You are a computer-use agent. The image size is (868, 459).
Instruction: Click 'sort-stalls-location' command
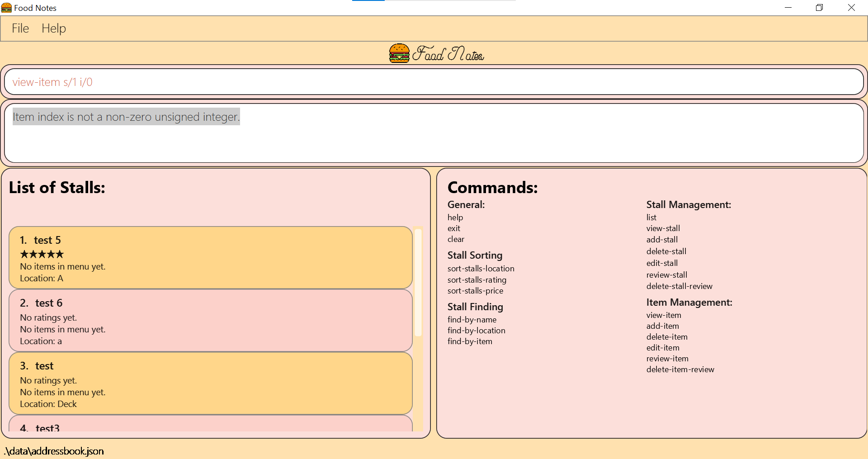pyautogui.click(x=481, y=269)
